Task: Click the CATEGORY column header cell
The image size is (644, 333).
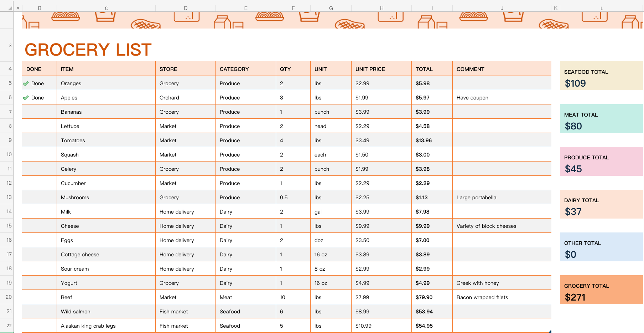Action: point(246,69)
